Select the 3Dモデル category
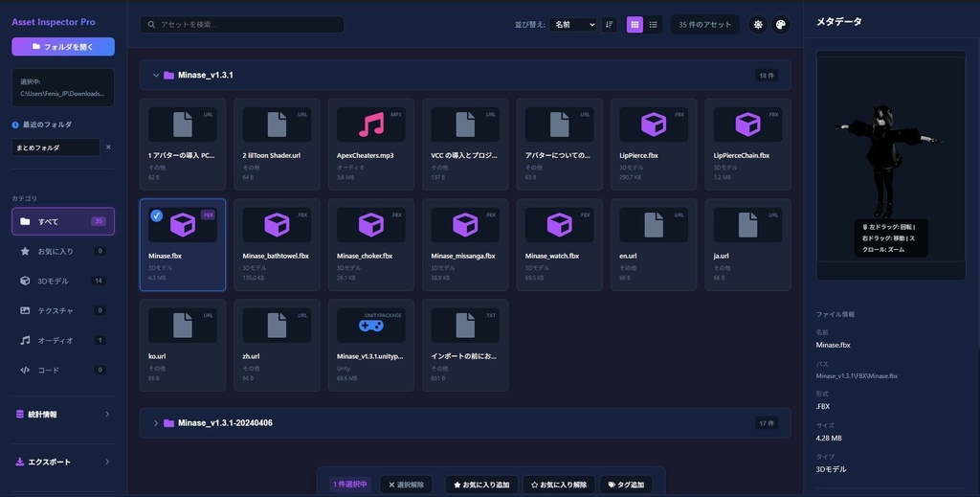The width and height of the screenshot is (980, 497). pyautogui.click(x=63, y=281)
